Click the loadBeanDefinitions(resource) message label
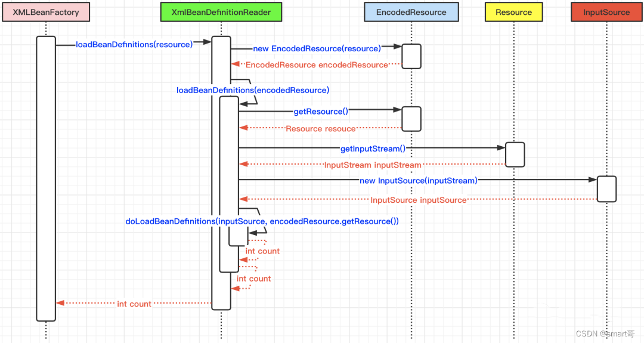The width and height of the screenshot is (644, 343). 134,44
